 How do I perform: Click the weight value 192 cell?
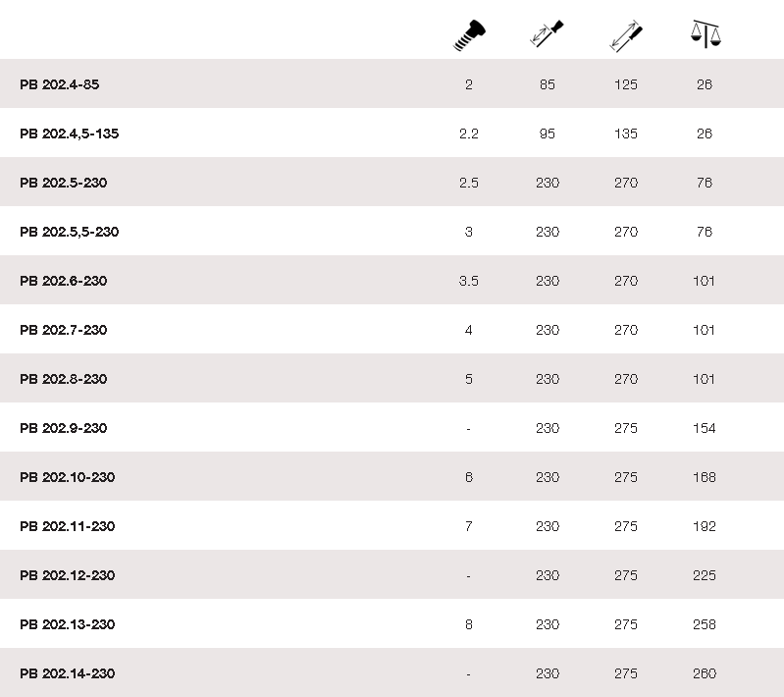705,526
